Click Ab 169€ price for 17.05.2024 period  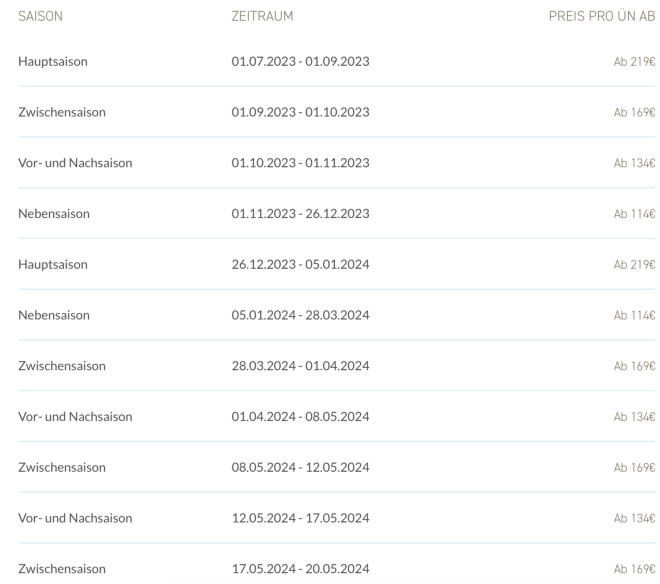634,569
